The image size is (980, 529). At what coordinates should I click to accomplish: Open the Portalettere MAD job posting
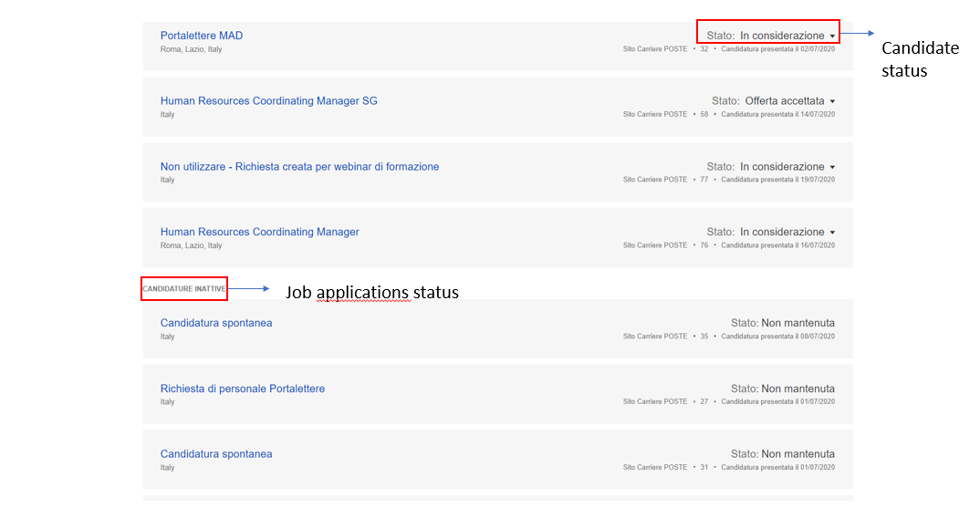tap(201, 35)
